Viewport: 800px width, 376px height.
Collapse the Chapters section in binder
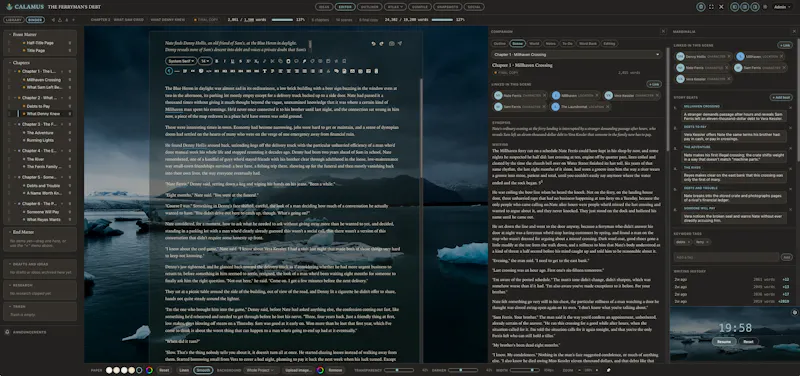pos(10,63)
